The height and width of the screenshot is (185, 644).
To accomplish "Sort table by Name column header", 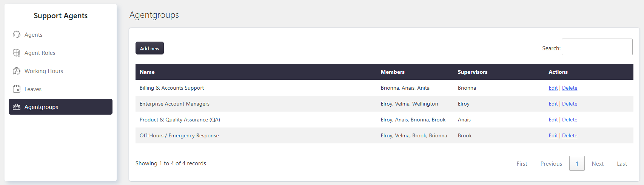I will pyautogui.click(x=147, y=72).
